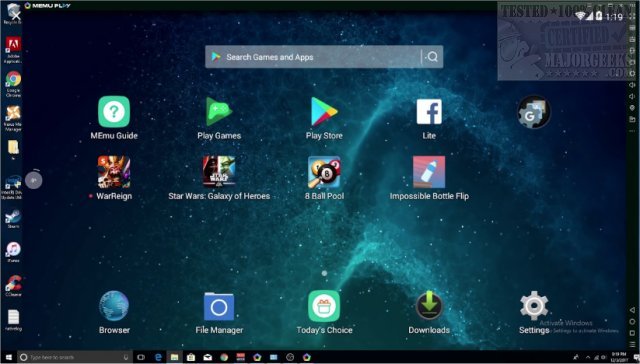640x364 pixels.
Task: Click the Search Games and Apps field
Action: tap(324, 57)
